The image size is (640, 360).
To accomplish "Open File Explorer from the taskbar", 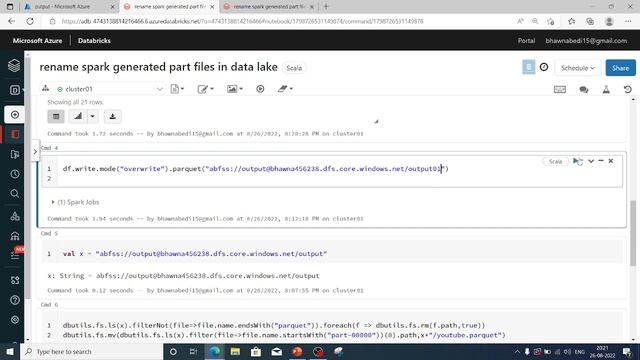I will [235, 351].
